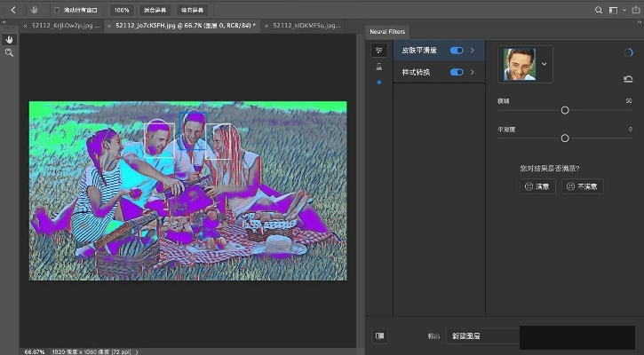Open the beta filters flask icon
644x355 pixels.
coord(379,67)
